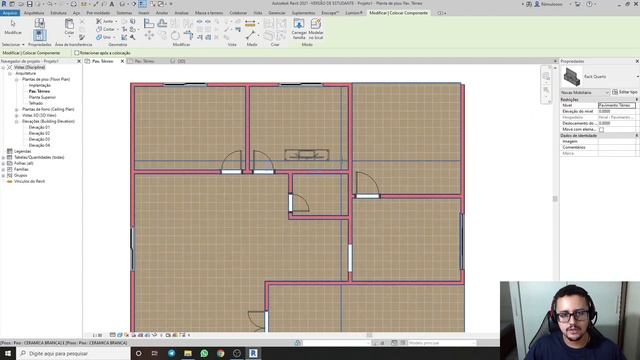Image resolution: width=640 pixels, height=360 pixels.
Task: Click the Nível value field Pavimento Térreo
Action: pyautogui.click(x=617, y=105)
